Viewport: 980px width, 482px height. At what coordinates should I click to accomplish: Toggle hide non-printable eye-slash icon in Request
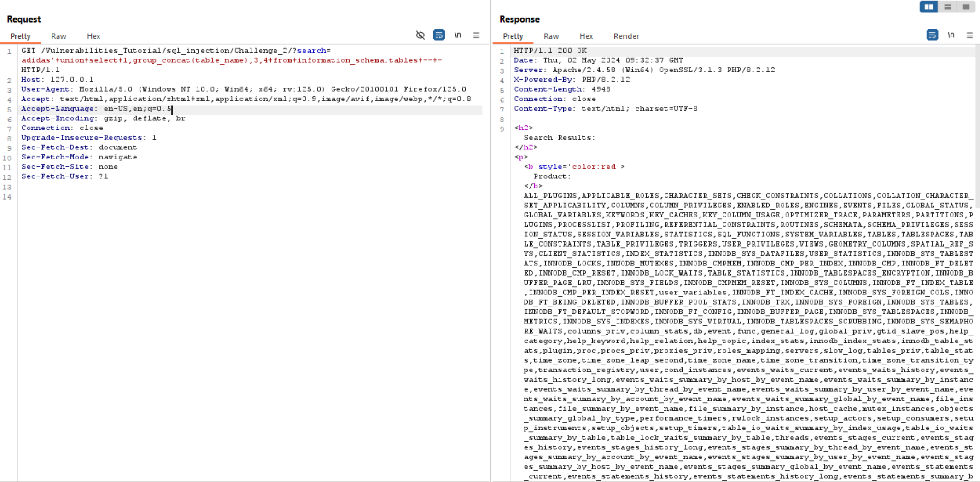420,35
